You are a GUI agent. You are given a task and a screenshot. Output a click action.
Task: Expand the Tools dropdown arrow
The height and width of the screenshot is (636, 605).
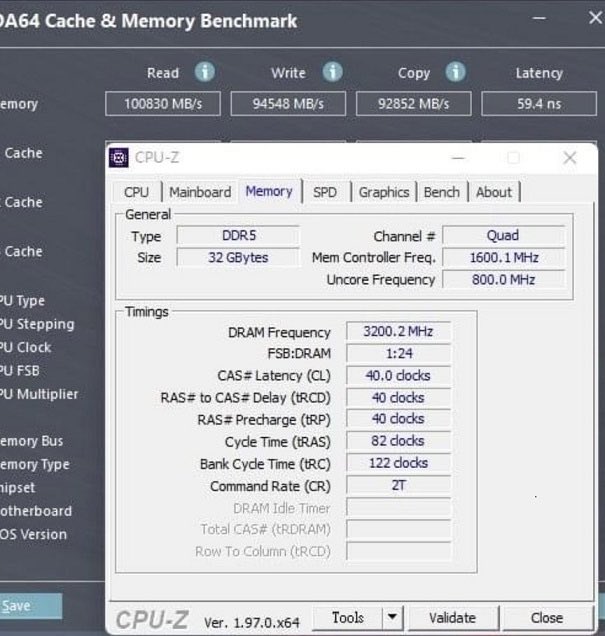click(x=392, y=618)
